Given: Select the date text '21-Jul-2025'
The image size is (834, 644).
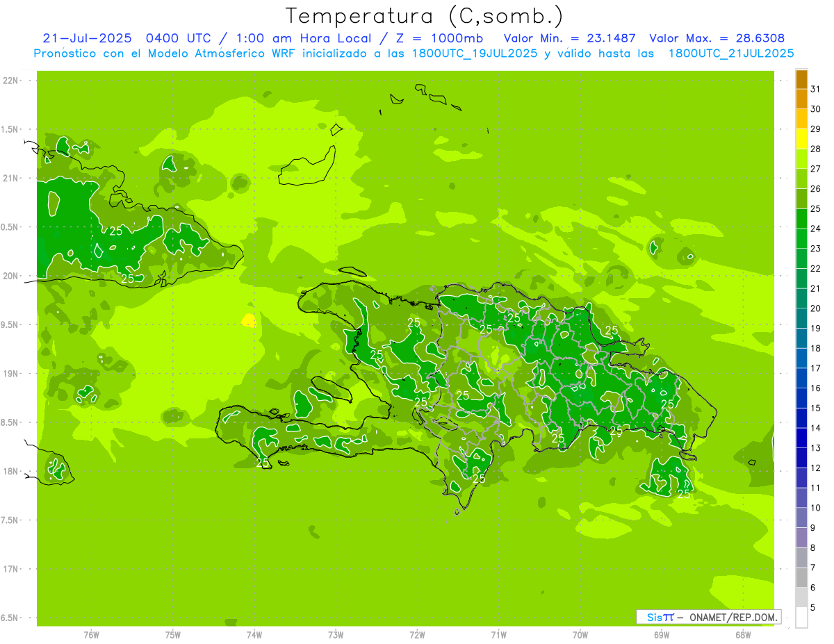Looking at the screenshot, I should tap(87, 38).
